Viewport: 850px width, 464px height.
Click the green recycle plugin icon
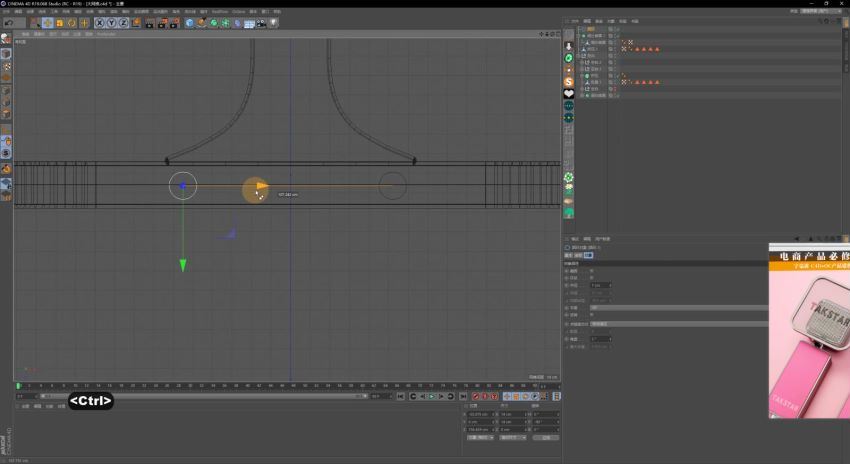(569, 58)
